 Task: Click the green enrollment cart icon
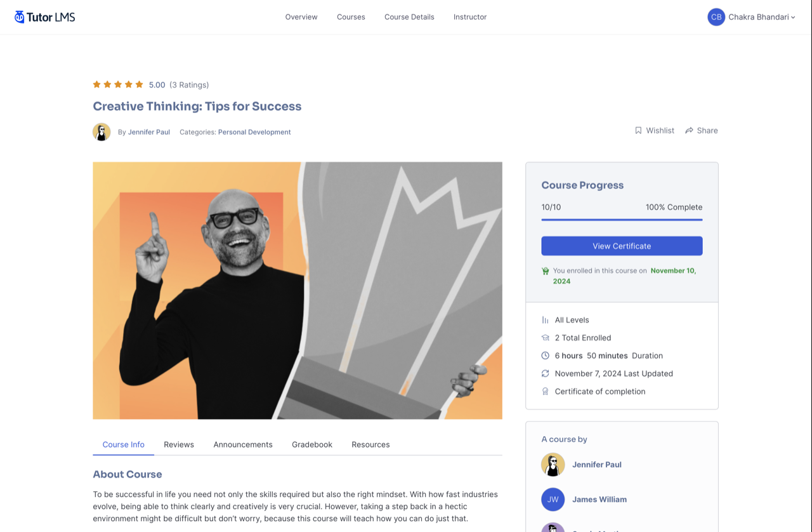tap(545, 271)
